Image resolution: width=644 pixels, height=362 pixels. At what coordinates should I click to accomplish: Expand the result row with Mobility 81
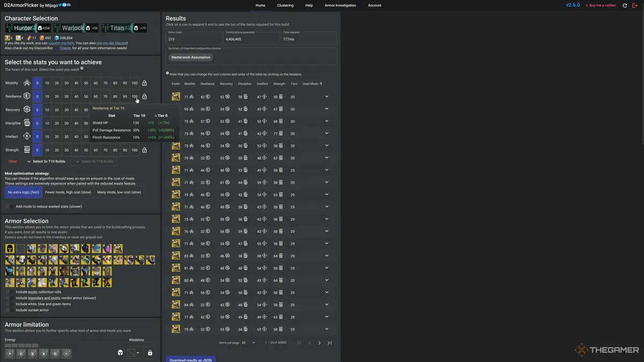click(x=327, y=268)
